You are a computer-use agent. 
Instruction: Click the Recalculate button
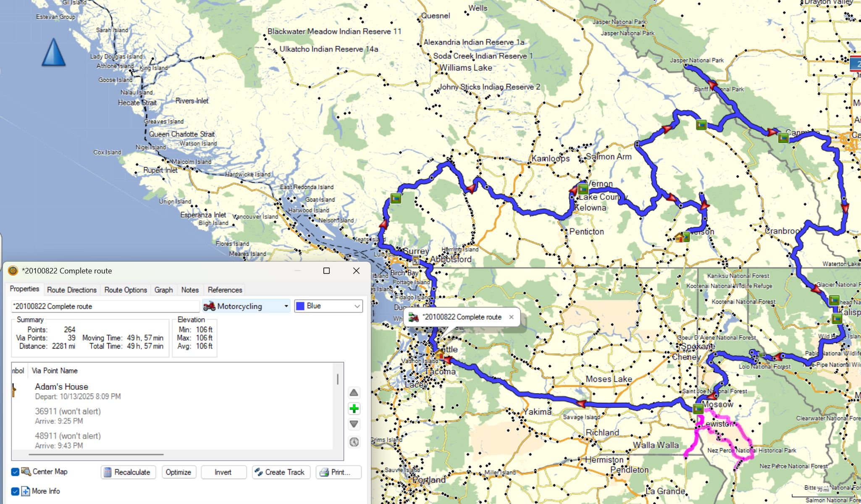point(128,472)
